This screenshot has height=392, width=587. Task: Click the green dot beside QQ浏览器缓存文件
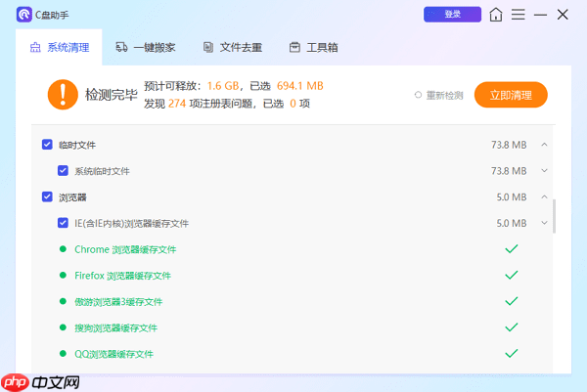click(63, 354)
